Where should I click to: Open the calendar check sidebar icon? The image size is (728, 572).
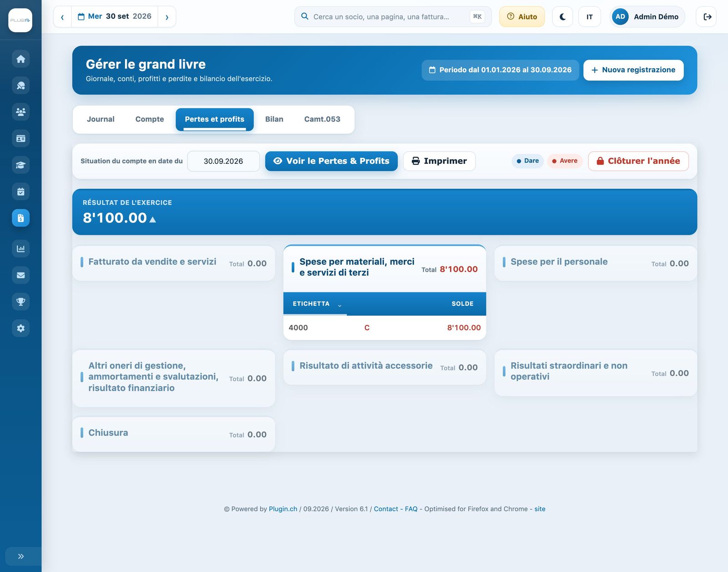pos(20,192)
